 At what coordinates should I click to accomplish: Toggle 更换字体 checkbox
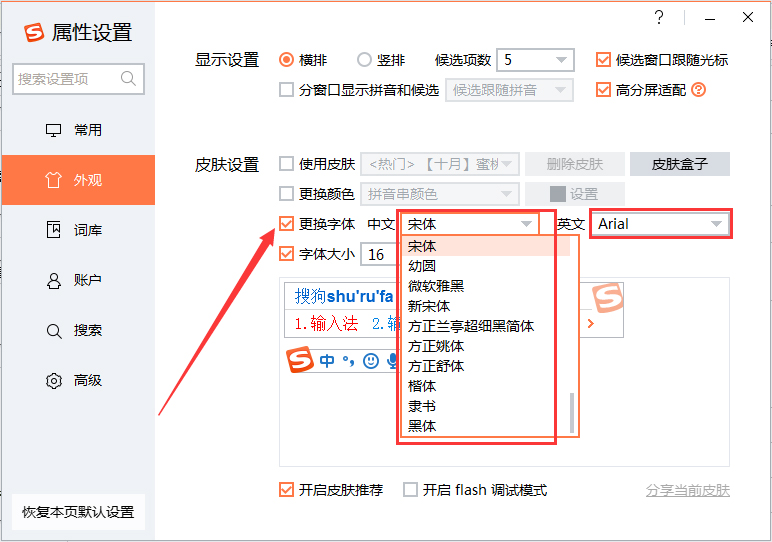coord(286,224)
